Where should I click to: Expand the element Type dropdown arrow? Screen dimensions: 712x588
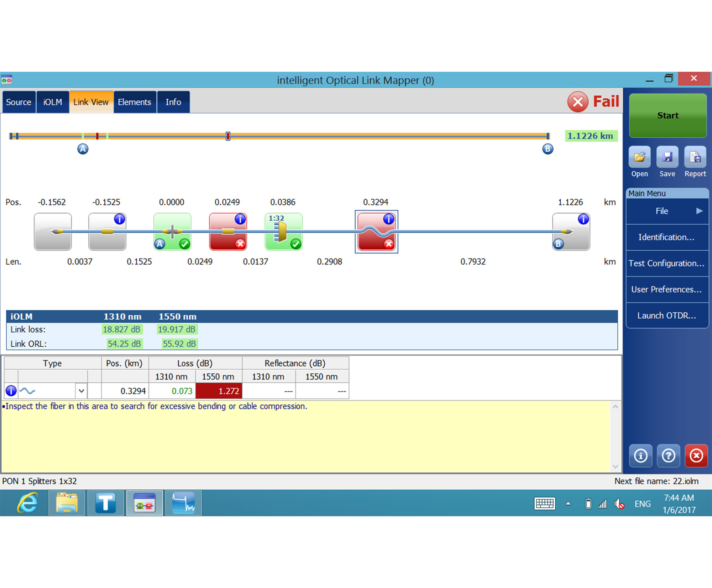[x=81, y=391]
